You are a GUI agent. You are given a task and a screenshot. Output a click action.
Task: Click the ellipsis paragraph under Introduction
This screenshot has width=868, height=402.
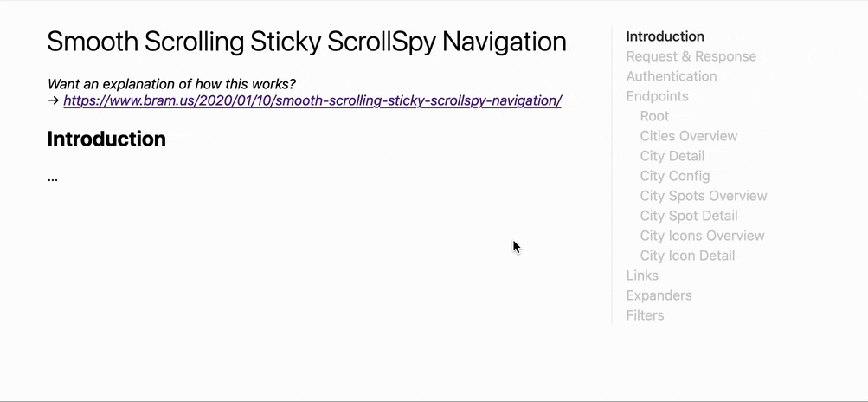point(53,178)
